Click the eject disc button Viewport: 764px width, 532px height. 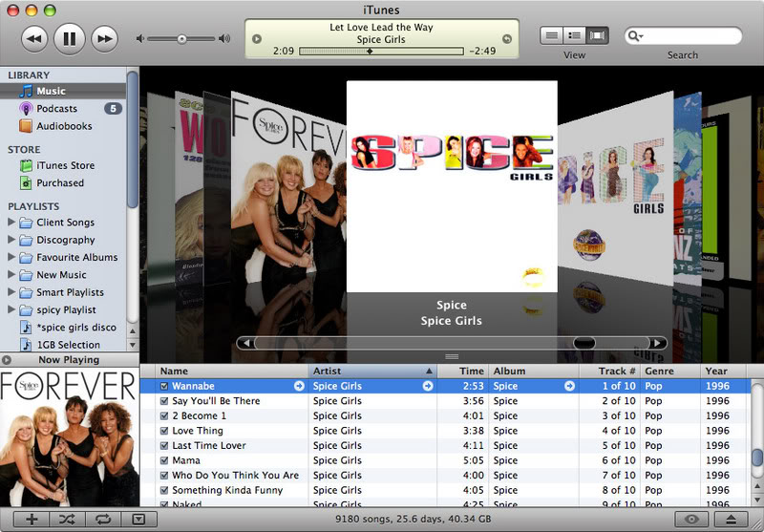(x=731, y=520)
